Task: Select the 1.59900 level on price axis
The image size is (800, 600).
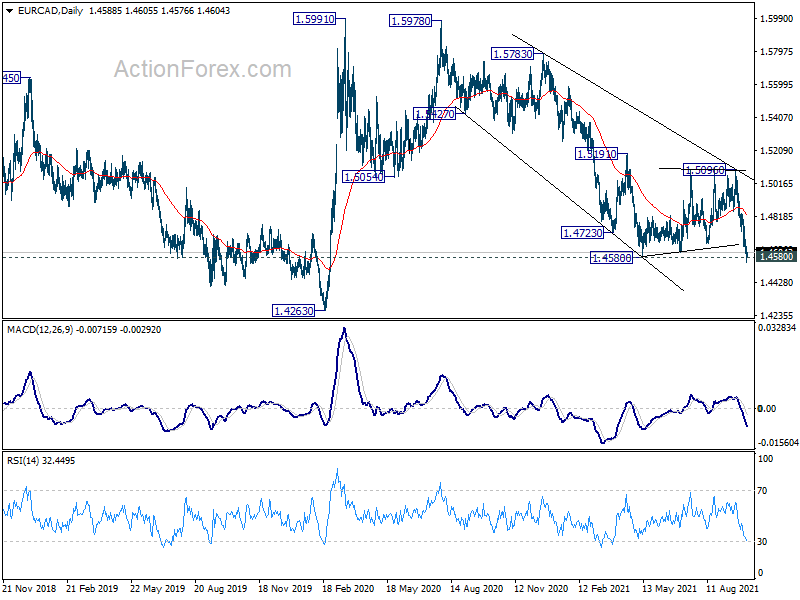Action: pyautogui.click(x=776, y=19)
